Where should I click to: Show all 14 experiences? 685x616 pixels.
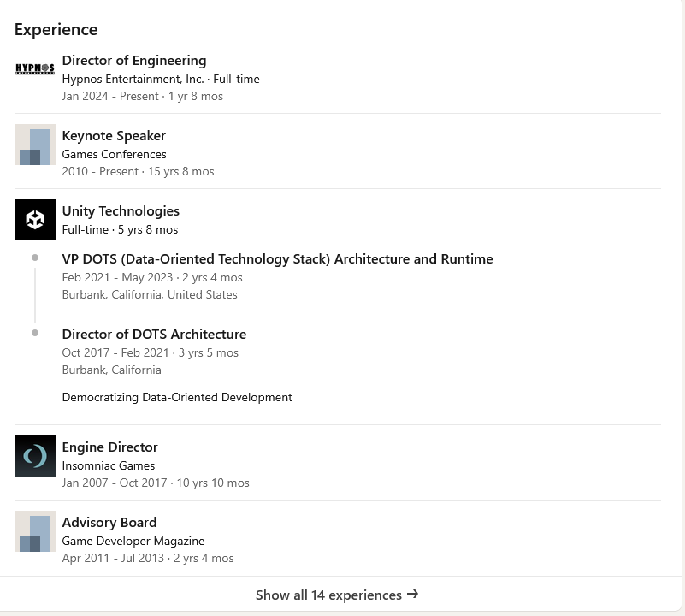337,595
